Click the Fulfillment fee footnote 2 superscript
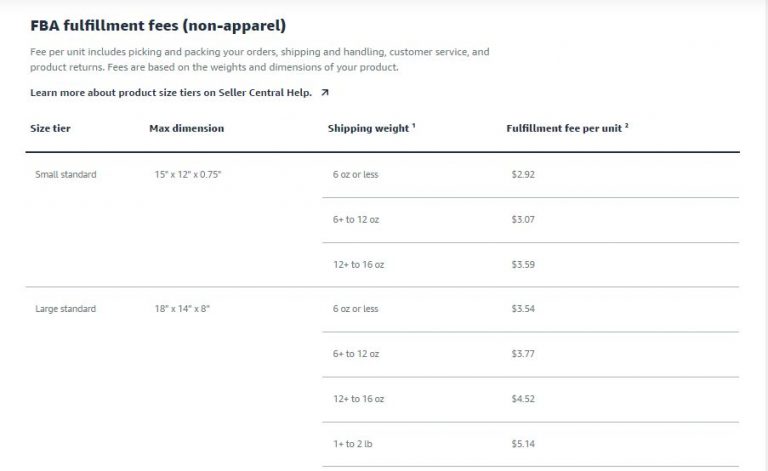 pyautogui.click(x=627, y=126)
